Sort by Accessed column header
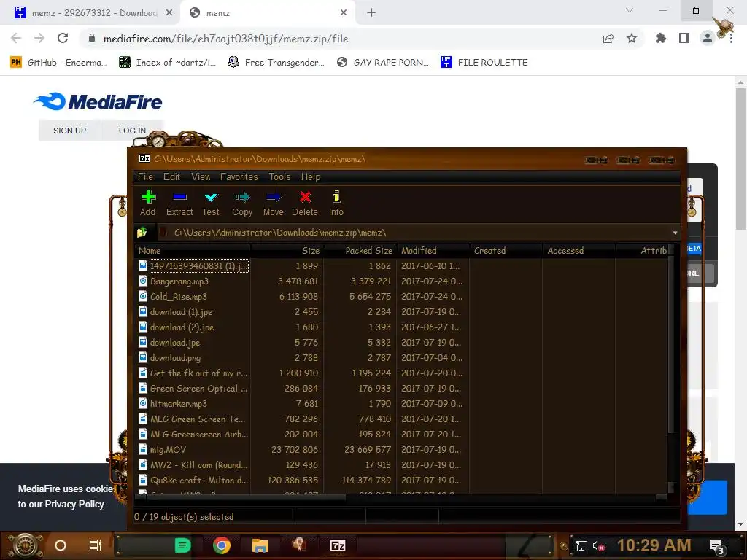The image size is (747, 560). tap(578, 251)
